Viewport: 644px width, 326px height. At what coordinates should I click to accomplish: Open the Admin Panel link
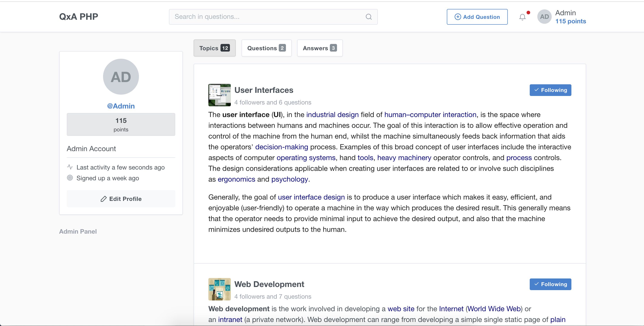click(78, 231)
